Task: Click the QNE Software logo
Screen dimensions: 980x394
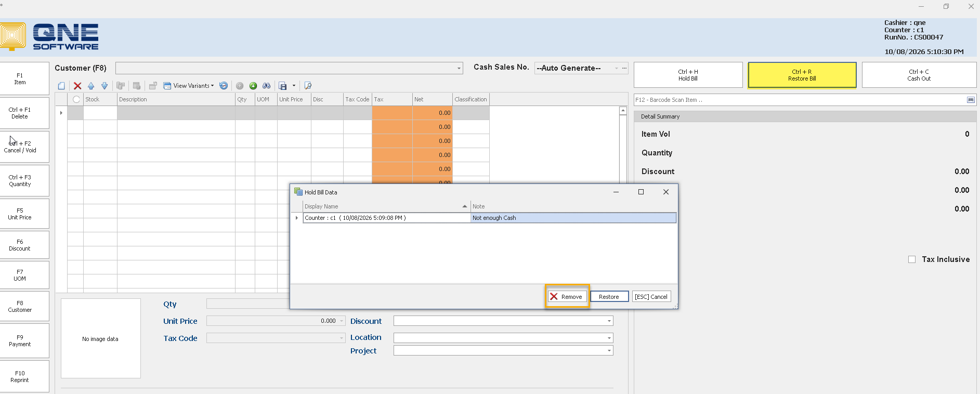Action: point(49,36)
